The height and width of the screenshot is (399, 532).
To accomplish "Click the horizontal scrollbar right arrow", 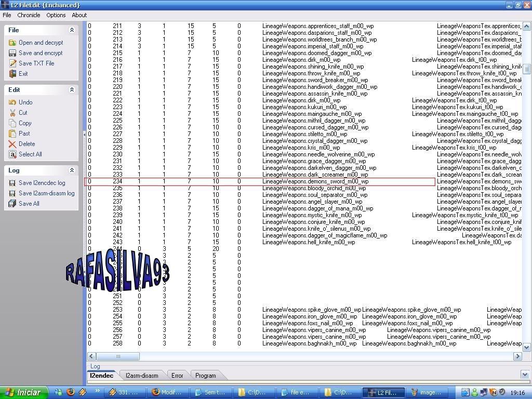I will (517, 356).
